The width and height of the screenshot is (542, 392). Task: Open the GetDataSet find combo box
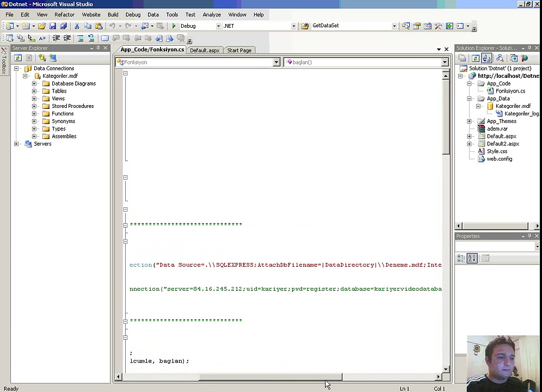coord(394,26)
